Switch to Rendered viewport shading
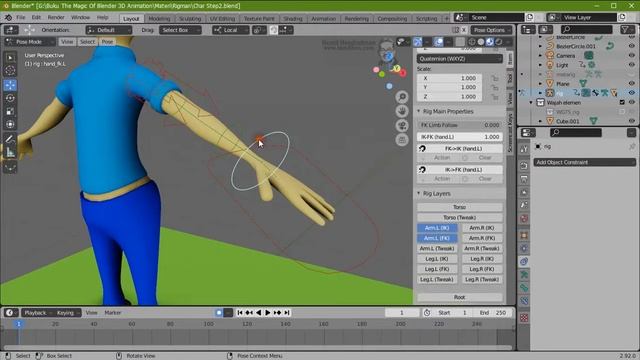Screen dimensions: 640x360 pos(498,42)
